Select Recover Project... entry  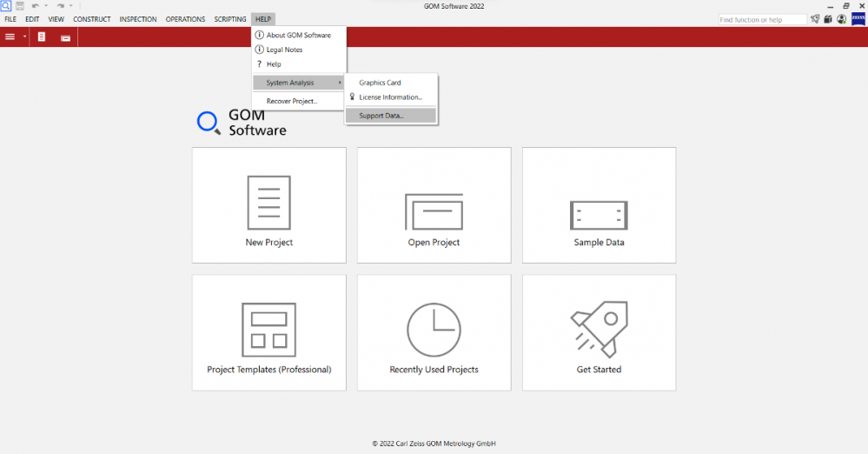click(x=299, y=101)
